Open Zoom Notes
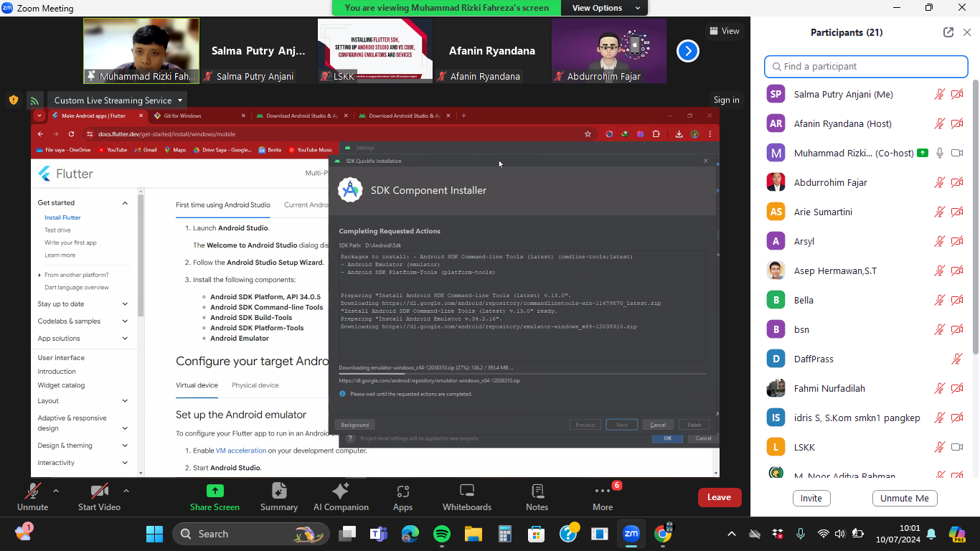 pos(537,497)
